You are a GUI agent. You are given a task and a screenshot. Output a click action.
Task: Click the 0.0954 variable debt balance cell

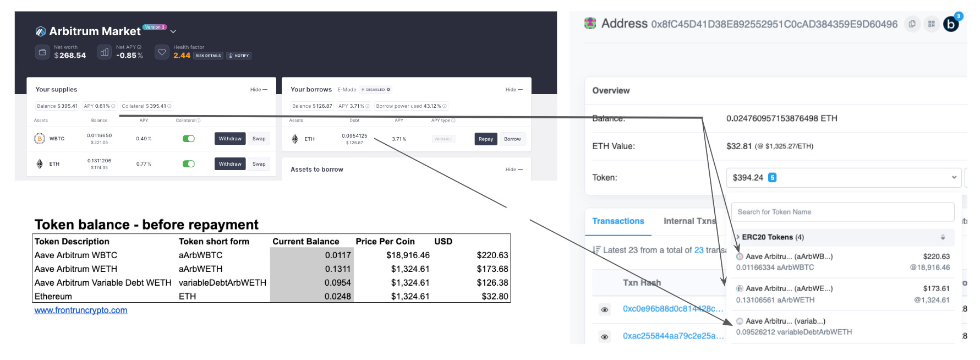pos(311,283)
